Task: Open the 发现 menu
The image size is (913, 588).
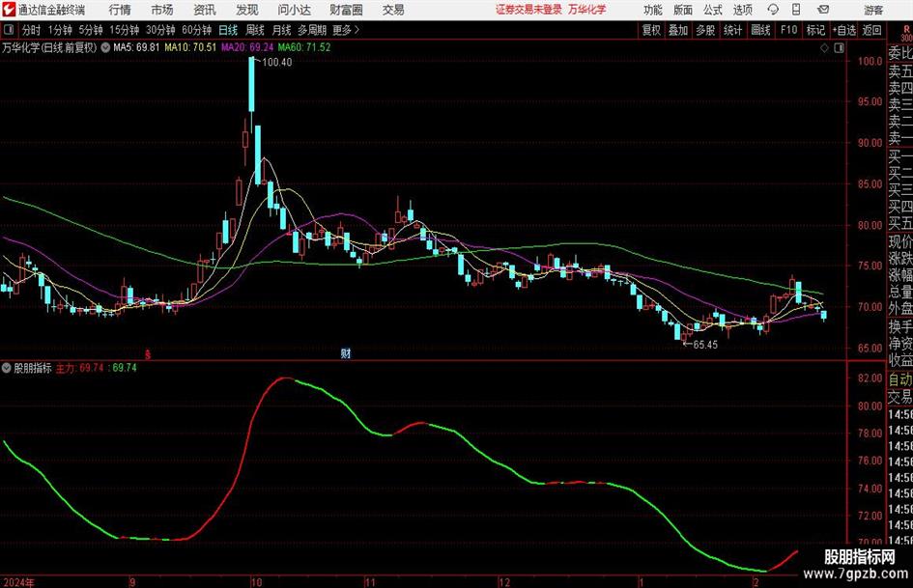Action: tap(247, 10)
